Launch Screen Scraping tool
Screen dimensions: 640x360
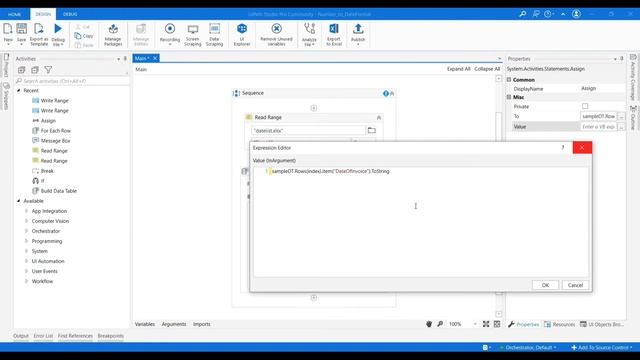[193, 34]
